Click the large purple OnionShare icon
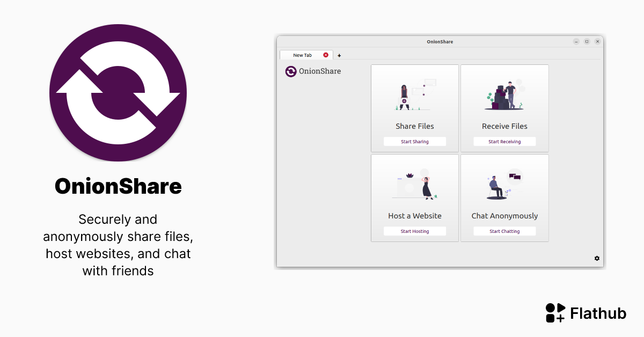 118,92
